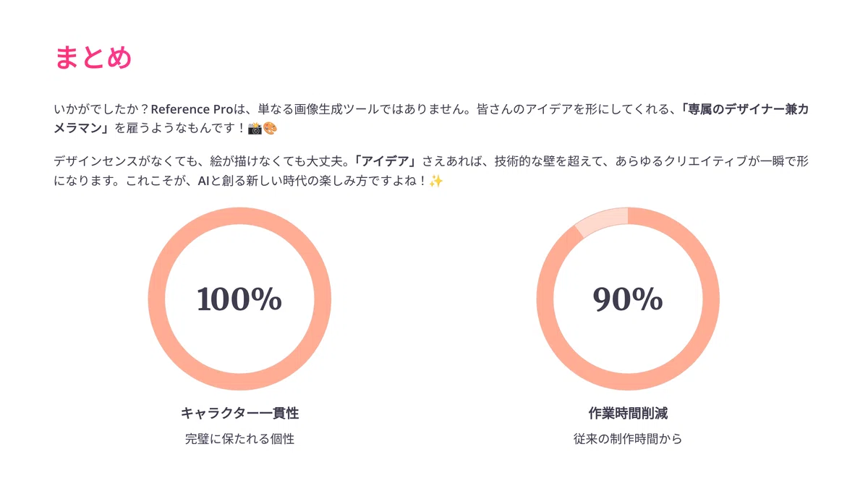Screen dimensions: 868x491
Task: Click the 従来の制作時間から caption
Action: click(628, 438)
